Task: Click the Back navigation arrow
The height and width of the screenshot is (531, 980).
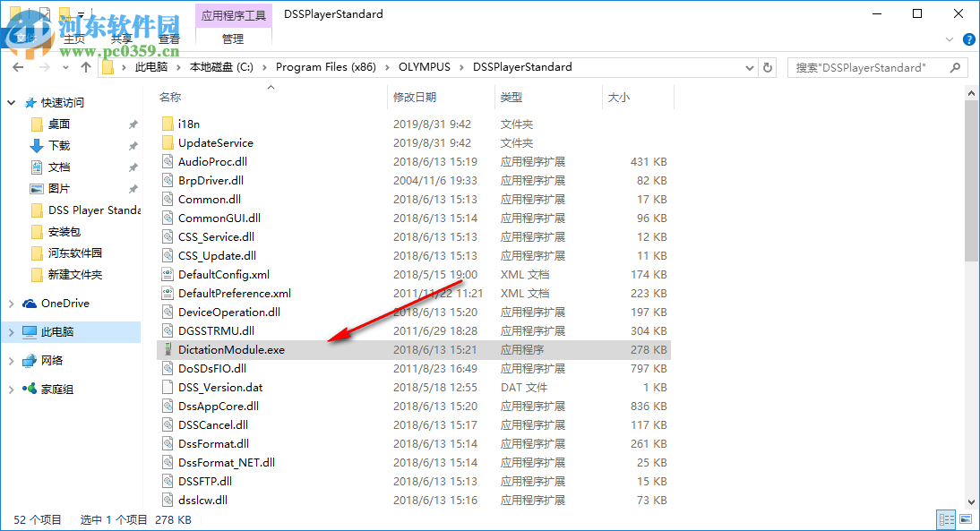Action: [x=18, y=66]
